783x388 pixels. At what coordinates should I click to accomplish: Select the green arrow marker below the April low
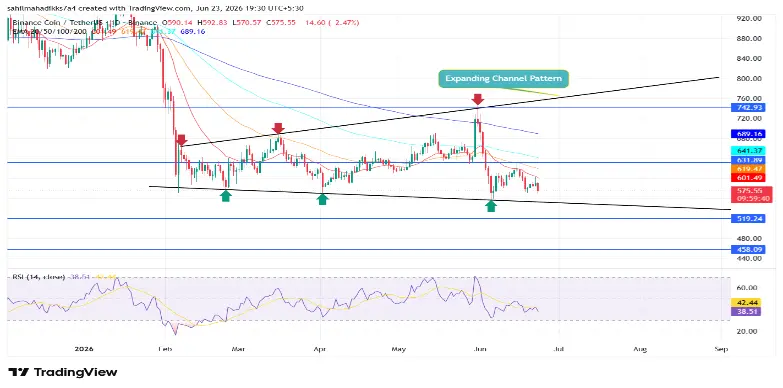click(323, 199)
